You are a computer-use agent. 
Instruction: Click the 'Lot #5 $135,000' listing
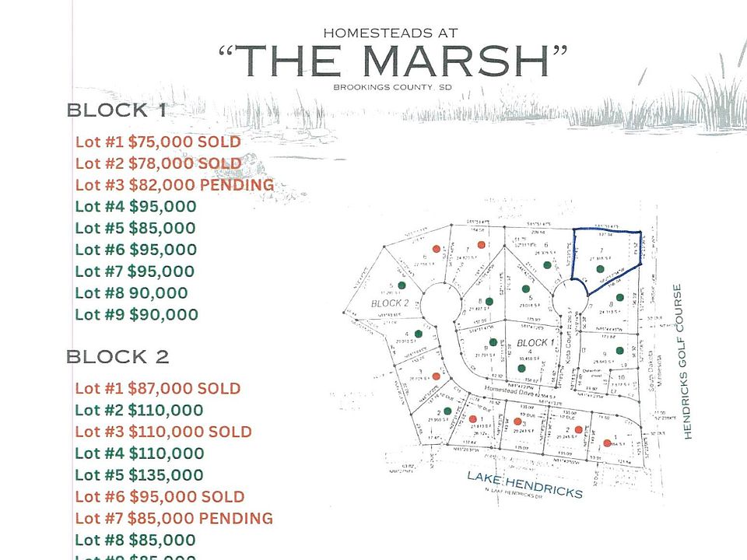pyautogui.click(x=139, y=475)
